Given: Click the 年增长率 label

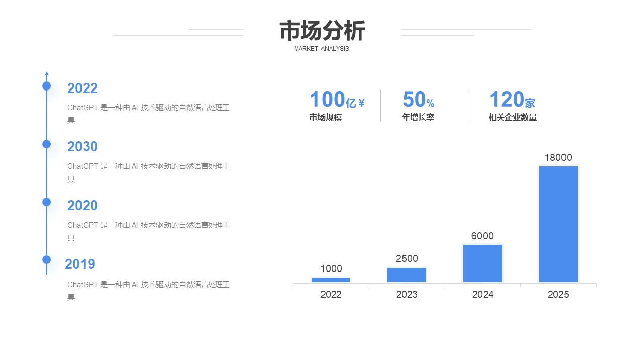Looking at the screenshot, I should point(418,118).
